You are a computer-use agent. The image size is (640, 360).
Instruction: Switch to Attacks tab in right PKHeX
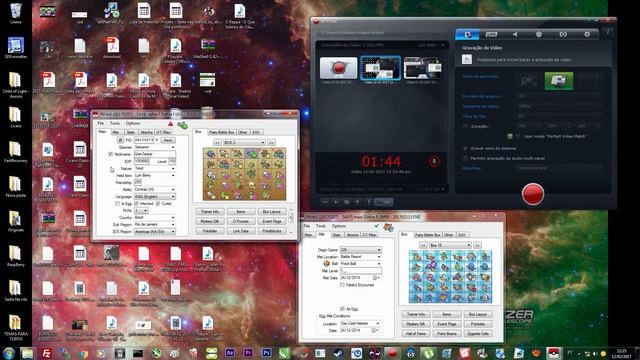coord(352,235)
